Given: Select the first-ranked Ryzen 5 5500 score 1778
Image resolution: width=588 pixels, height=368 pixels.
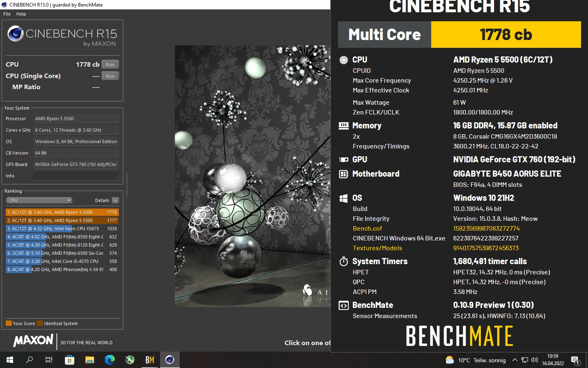Looking at the screenshot, I should click(x=62, y=212).
